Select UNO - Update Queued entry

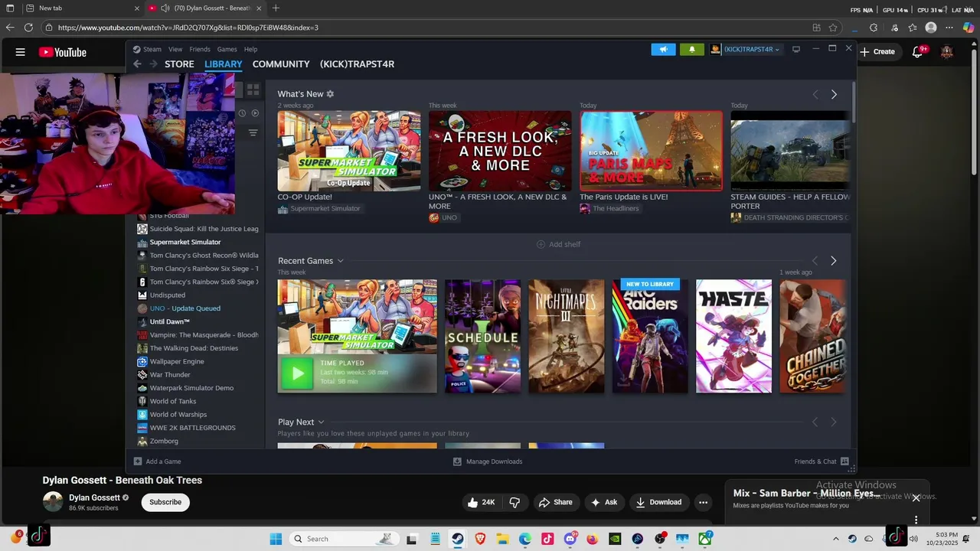(185, 308)
